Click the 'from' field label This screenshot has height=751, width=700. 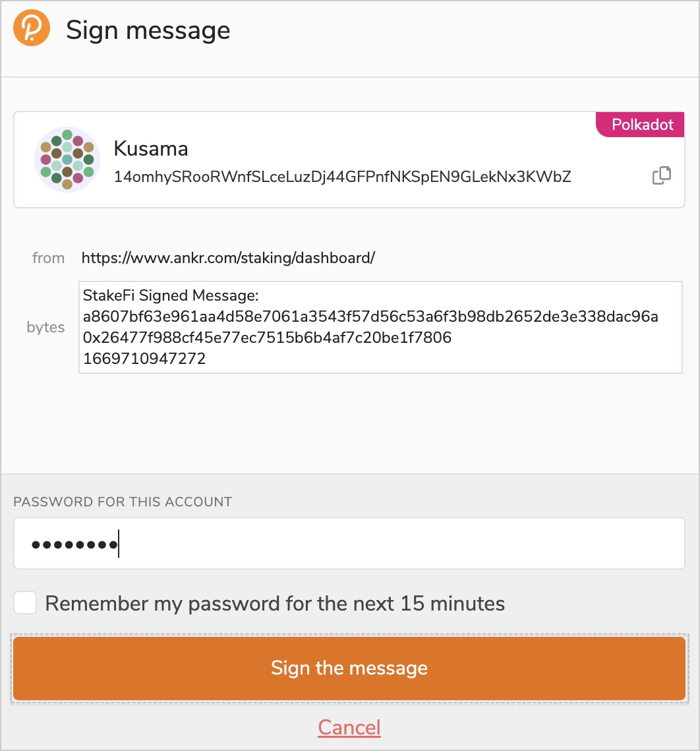coord(48,258)
